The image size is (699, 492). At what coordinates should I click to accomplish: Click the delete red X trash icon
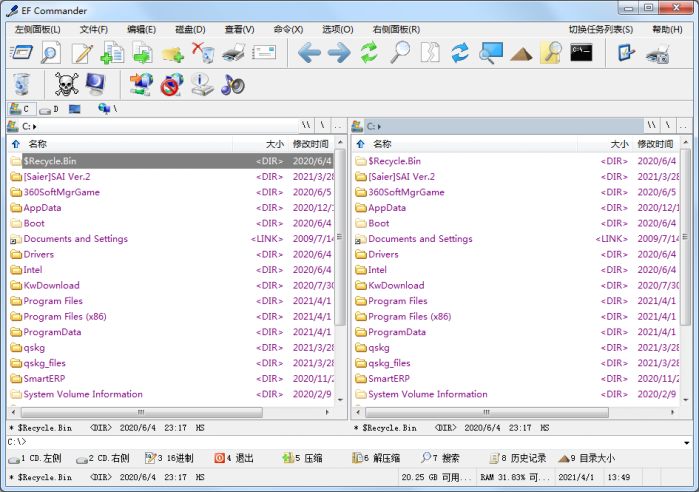203,53
